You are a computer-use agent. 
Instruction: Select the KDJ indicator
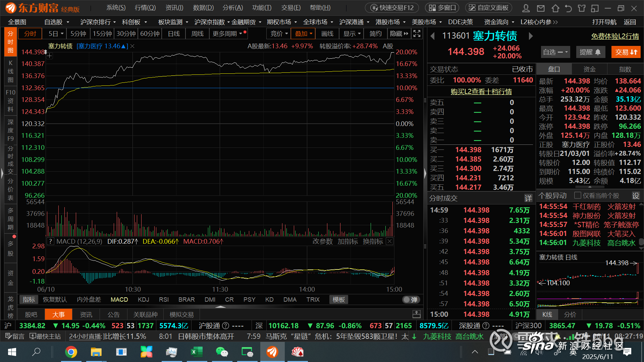pos(144,300)
